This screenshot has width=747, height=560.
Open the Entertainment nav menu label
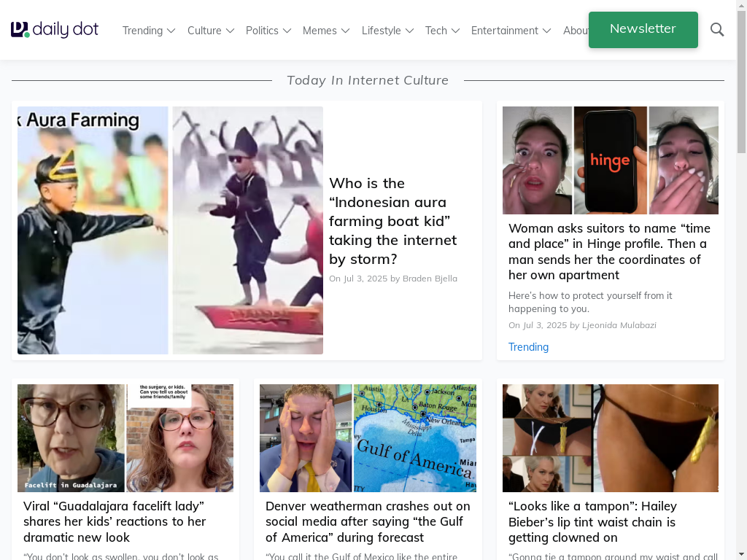[x=505, y=31]
